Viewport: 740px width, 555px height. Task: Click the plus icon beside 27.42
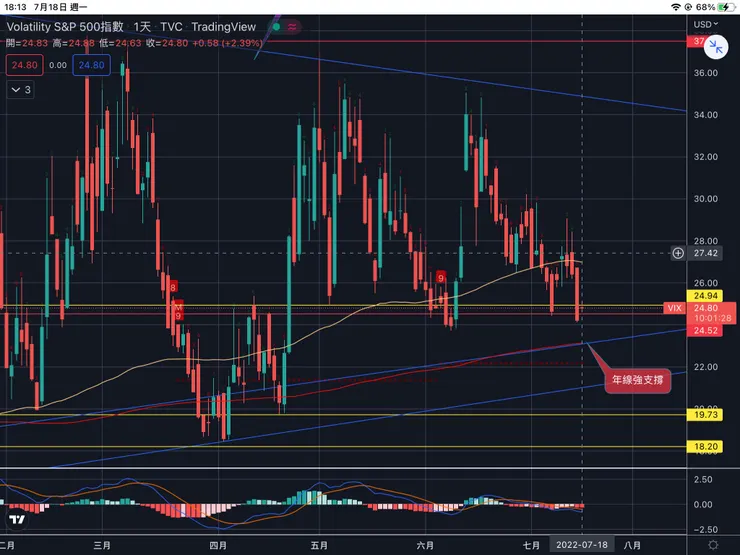pyautogui.click(x=678, y=253)
